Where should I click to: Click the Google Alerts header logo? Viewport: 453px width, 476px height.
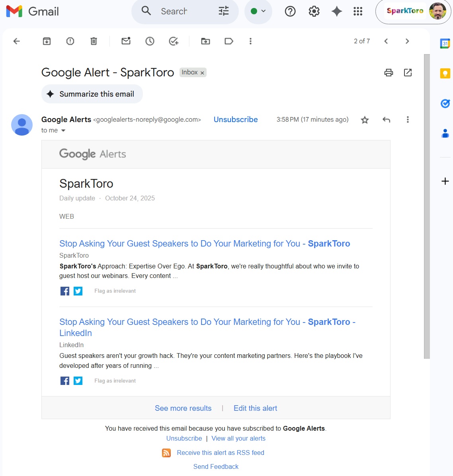92,154
